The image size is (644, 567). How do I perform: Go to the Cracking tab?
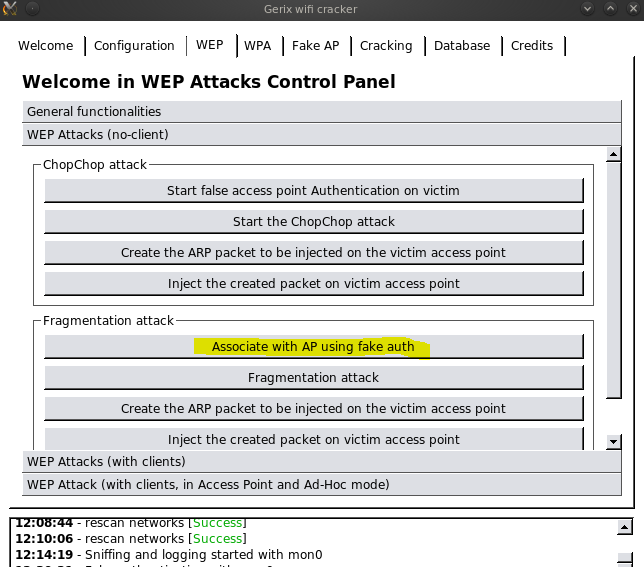tap(386, 46)
